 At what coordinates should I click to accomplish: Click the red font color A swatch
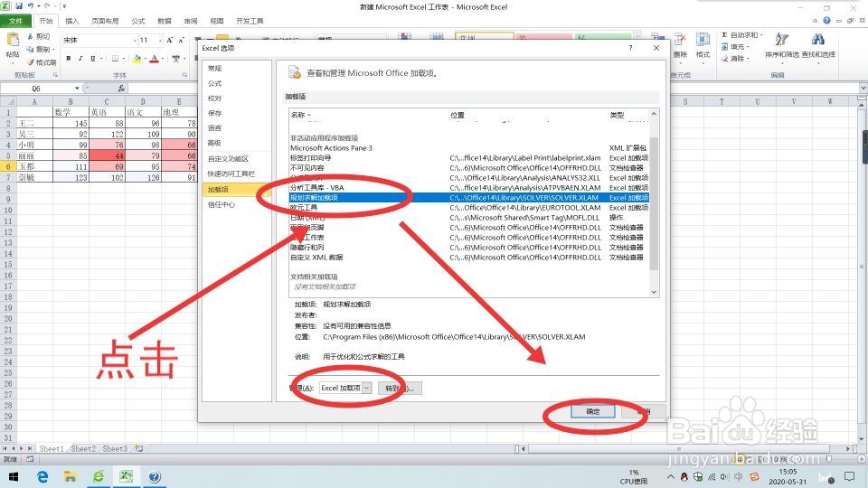point(155,58)
